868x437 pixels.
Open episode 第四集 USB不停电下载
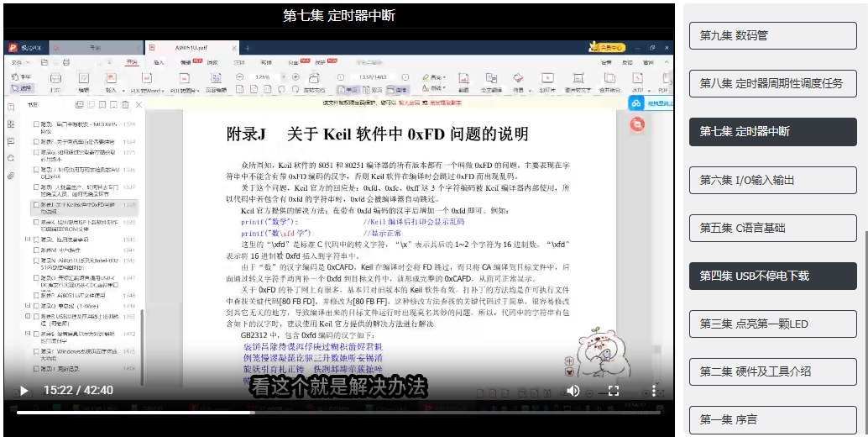point(773,276)
